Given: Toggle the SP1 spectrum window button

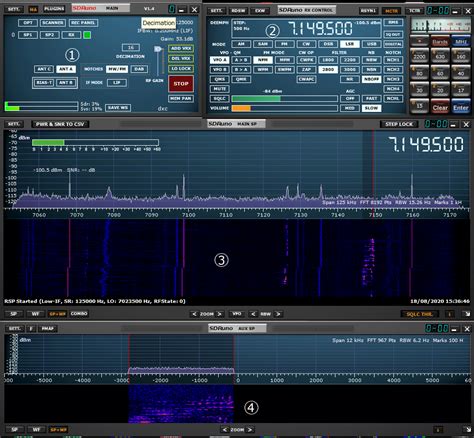Looking at the screenshot, I should point(28,35).
